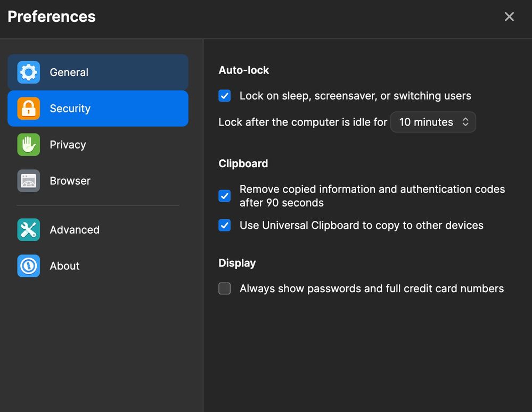Enable Always show passwords checkbox
Viewport: 532px width, 412px height.
click(x=225, y=289)
